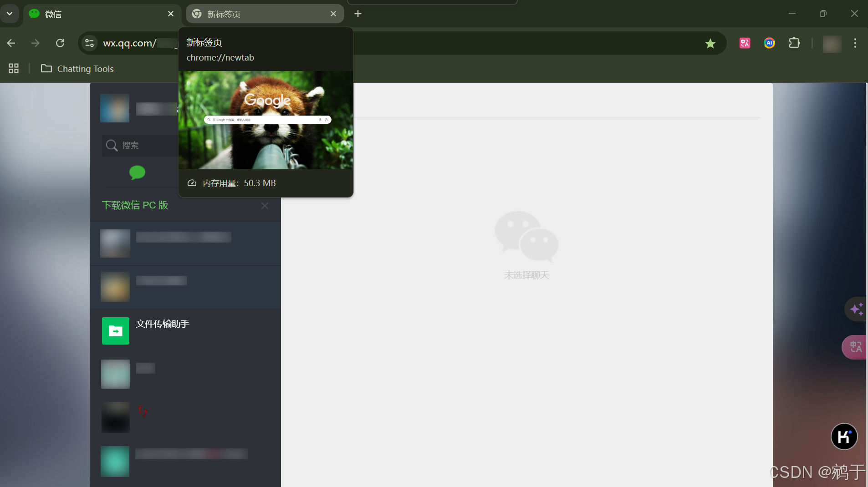Minimize the Chrome window
The width and height of the screenshot is (868, 487).
coord(792,14)
